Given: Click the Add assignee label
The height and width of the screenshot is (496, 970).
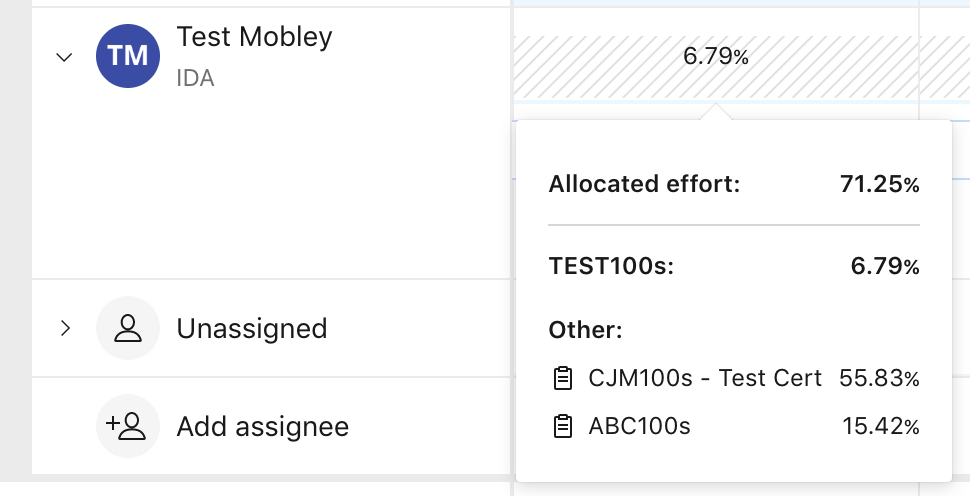Looking at the screenshot, I should tap(263, 427).
